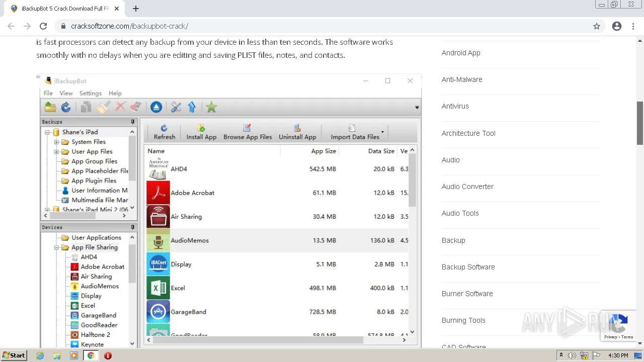The image size is (644, 362).
Task: Click the eject icon in iBackupBot toolbar
Action: pyautogui.click(x=156, y=107)
